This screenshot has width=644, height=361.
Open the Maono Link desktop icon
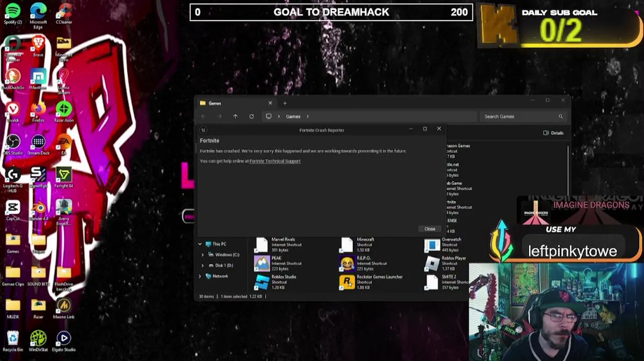(x=64, y=309)
